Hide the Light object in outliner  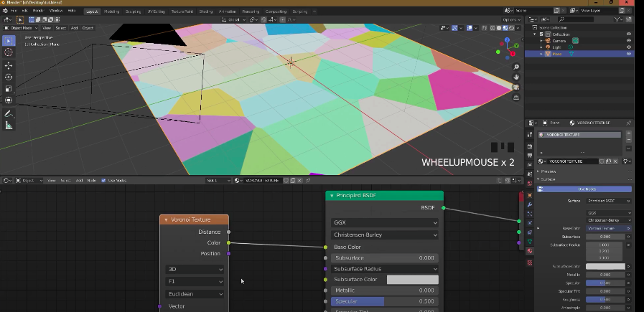tap(628, 47)
